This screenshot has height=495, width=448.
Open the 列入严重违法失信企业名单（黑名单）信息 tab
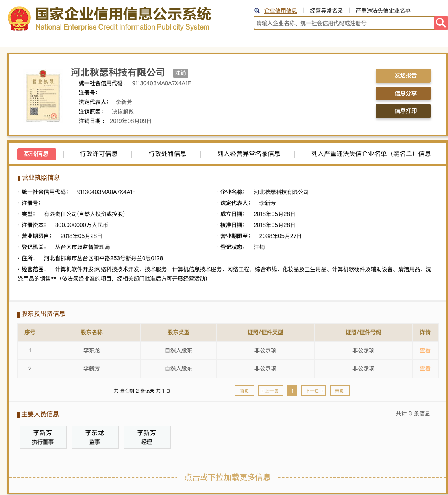[371, 154]
